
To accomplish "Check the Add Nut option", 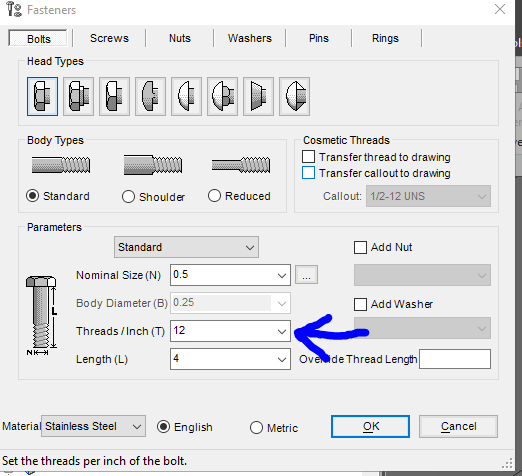I will [360, 247].
